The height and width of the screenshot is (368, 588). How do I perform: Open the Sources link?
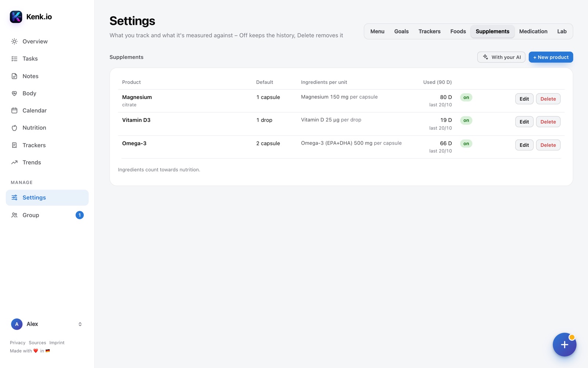tap(37, 343)
